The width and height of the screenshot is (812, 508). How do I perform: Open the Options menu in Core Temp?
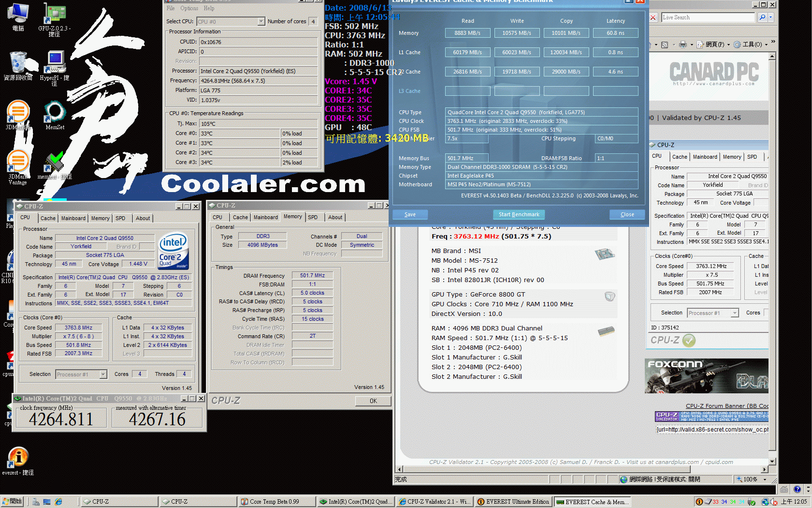189,8
